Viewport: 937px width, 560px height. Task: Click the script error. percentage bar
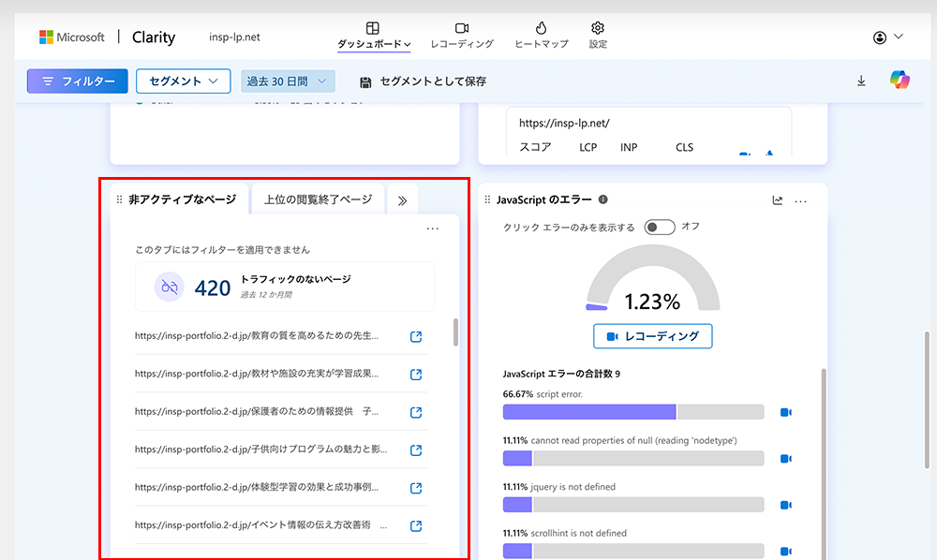633,412
